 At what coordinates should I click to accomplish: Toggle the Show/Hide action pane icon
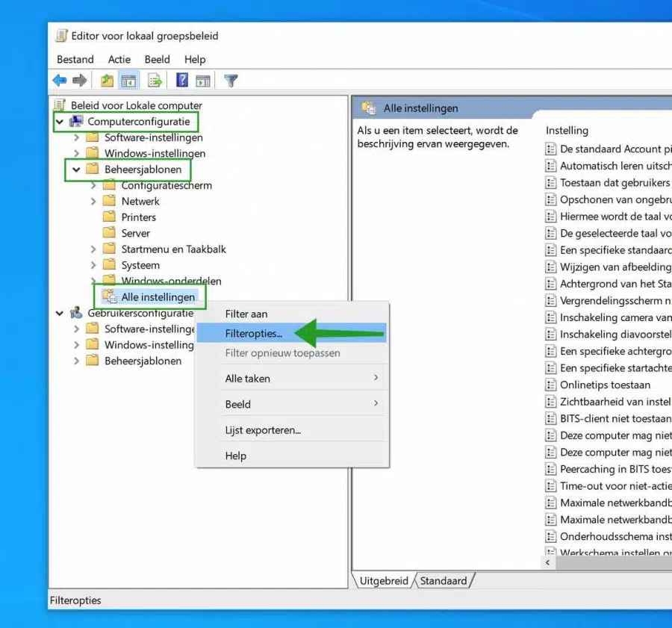pyautogui.click(x=202, y=80)
